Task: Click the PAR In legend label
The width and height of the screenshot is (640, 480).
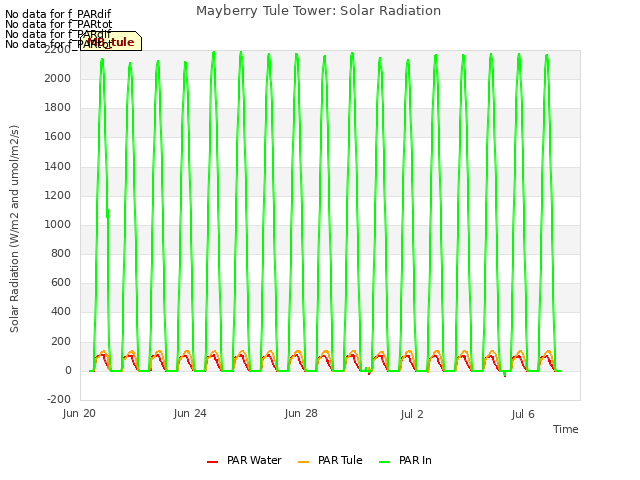Action: click(x=415, y=460)
